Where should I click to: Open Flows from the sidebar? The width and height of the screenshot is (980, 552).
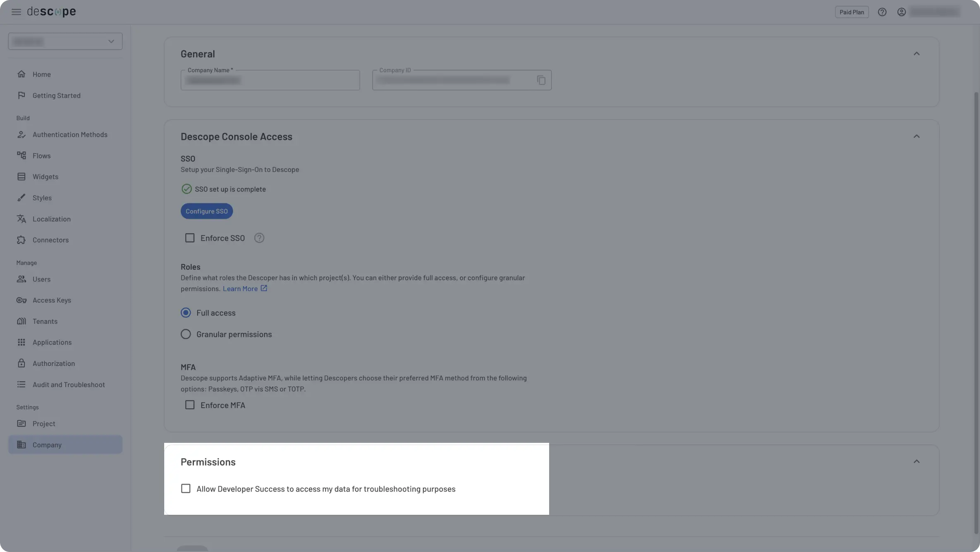tap(41, 156)
